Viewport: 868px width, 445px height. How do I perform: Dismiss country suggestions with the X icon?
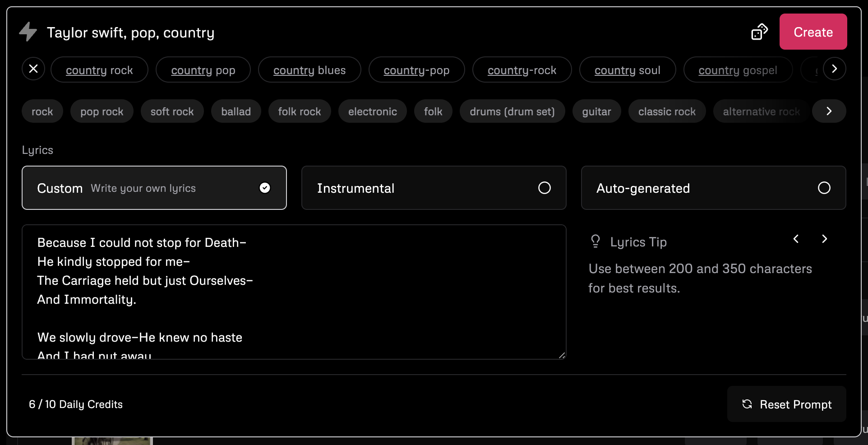click(33, 69)
